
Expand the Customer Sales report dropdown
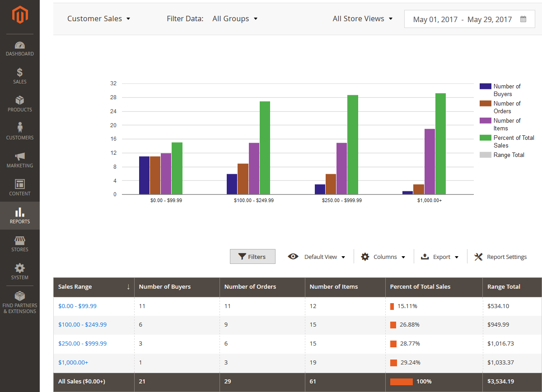tap(98, 19)
